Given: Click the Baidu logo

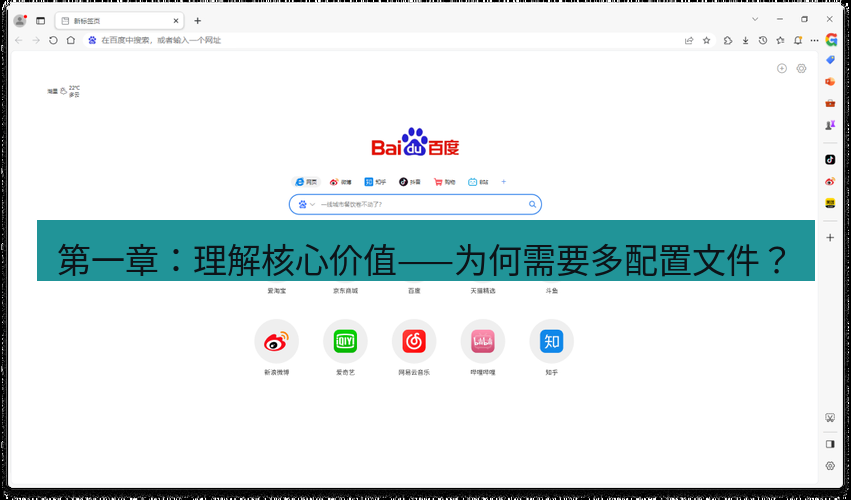Looking at the screenshot, I should click(x=415, y=143).
